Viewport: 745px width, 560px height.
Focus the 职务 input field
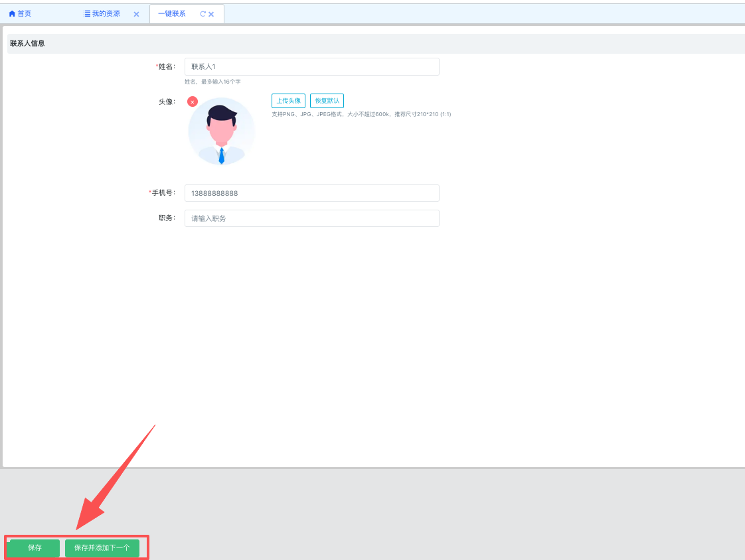pyautogui.click(x=311, y=218)
